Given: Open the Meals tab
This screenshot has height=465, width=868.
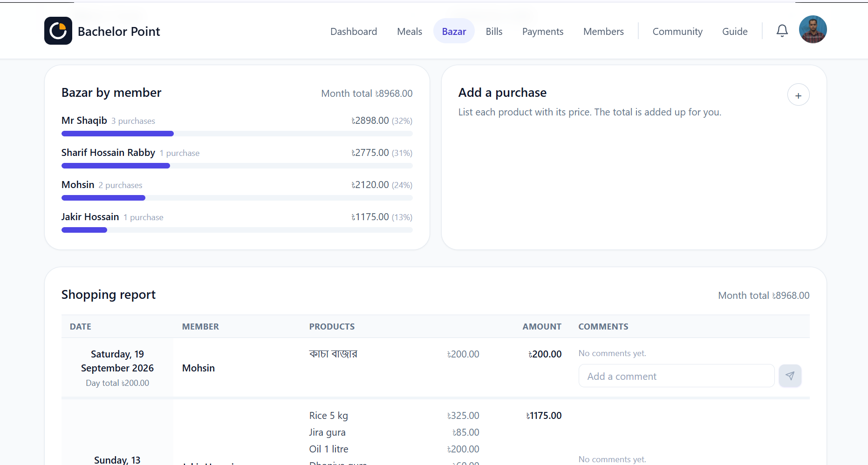Looking at the screenshot, I should tap(410, 31).
